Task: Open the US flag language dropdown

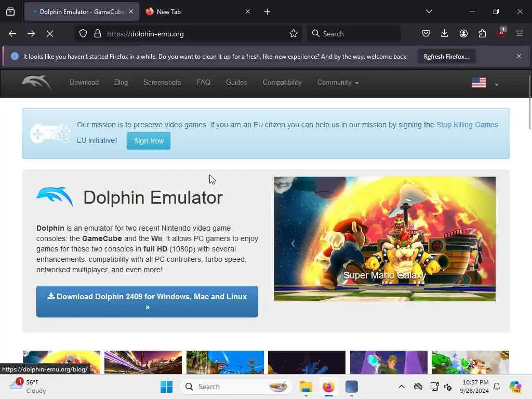Action: coord(485,83)
